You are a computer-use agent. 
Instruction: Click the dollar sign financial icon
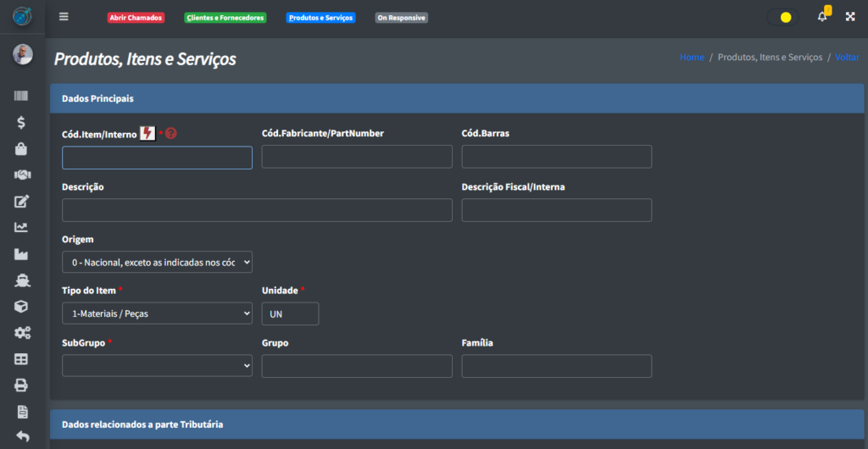click(x=21, y=123)
